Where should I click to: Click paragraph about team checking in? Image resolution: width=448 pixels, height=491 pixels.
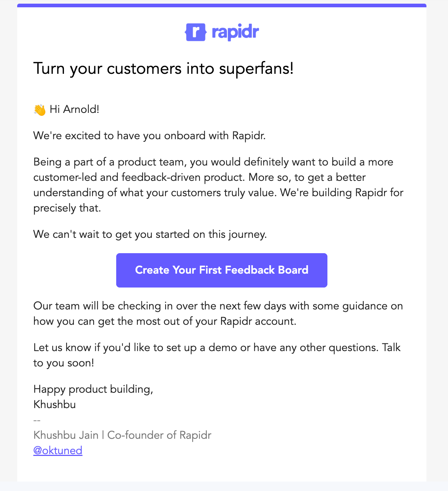point(218,313)
